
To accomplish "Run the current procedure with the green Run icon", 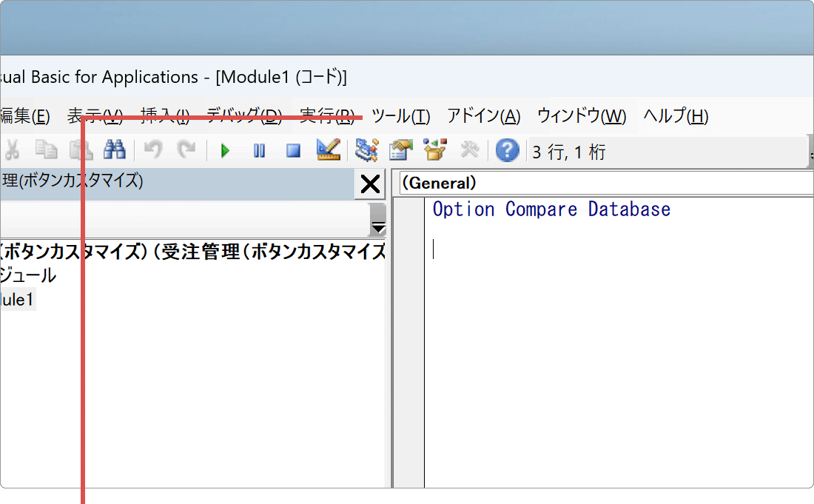I will pos(224,150).
